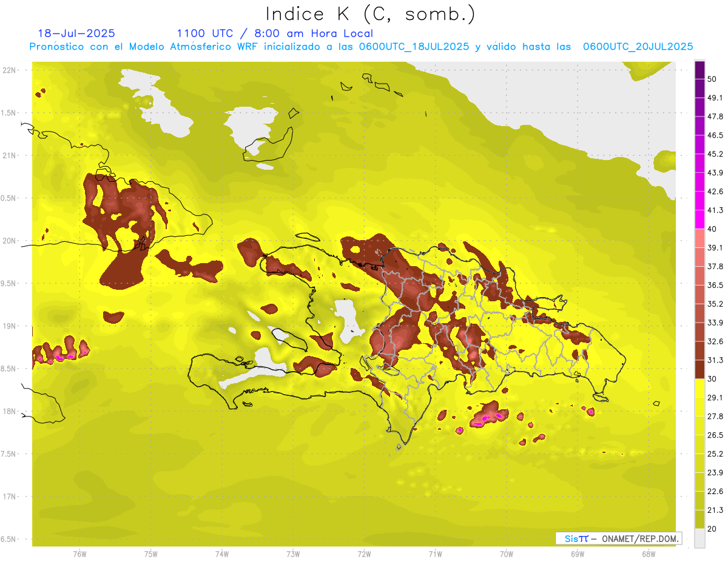728x562 pixels.
Task: Pick the salmon swatch between 39.1 and 40
Action: [x=699, y=238]
